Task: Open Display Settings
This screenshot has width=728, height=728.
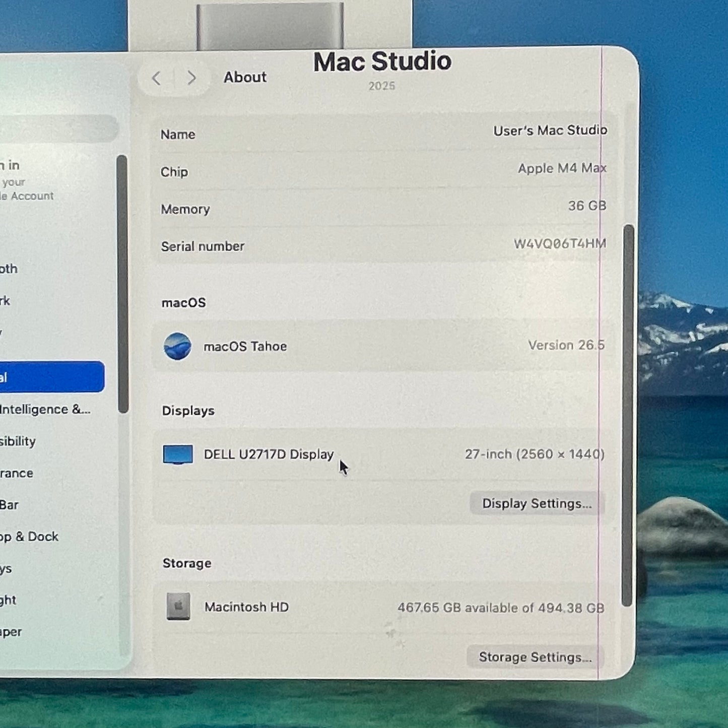Action: (537, 503)
